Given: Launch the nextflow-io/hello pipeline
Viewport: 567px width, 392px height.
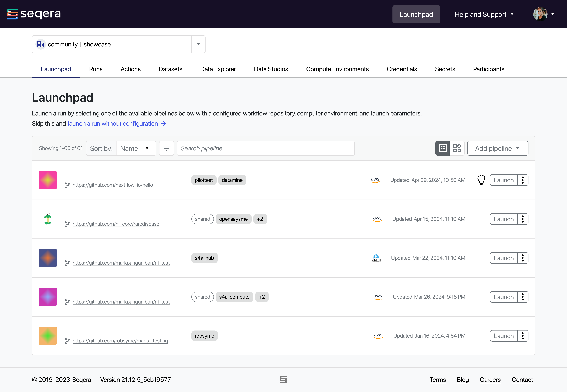Looking at the screenshot, I should tap(504, 180).
